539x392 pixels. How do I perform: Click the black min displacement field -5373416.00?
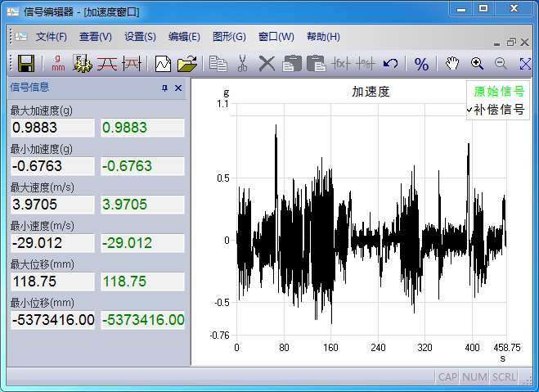pos(52,320)
